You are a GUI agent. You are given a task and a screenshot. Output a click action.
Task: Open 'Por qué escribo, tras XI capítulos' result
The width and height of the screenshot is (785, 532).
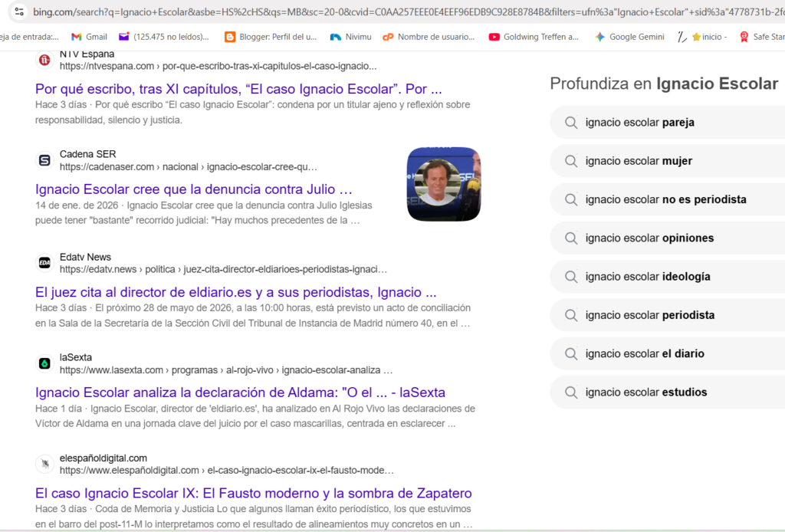pyautogui.click(x=238, y=89)
